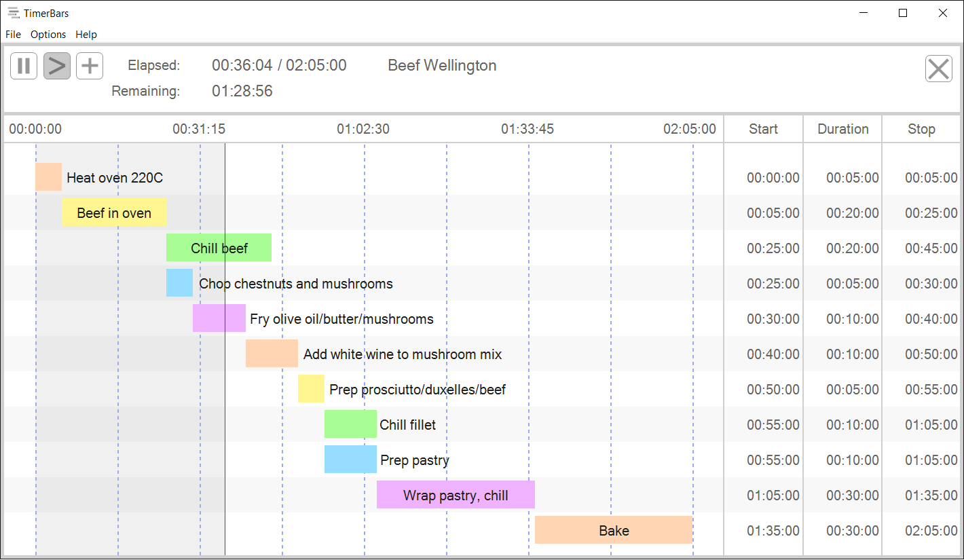Click Add white wine start 00:40:00
The image size is (964, 560).
tap(773, 354)
